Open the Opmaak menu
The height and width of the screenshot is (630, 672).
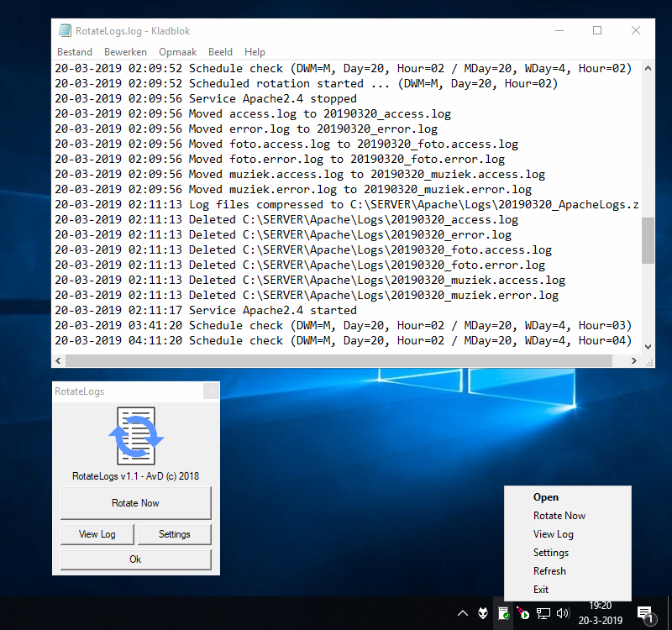pos(177,52)
